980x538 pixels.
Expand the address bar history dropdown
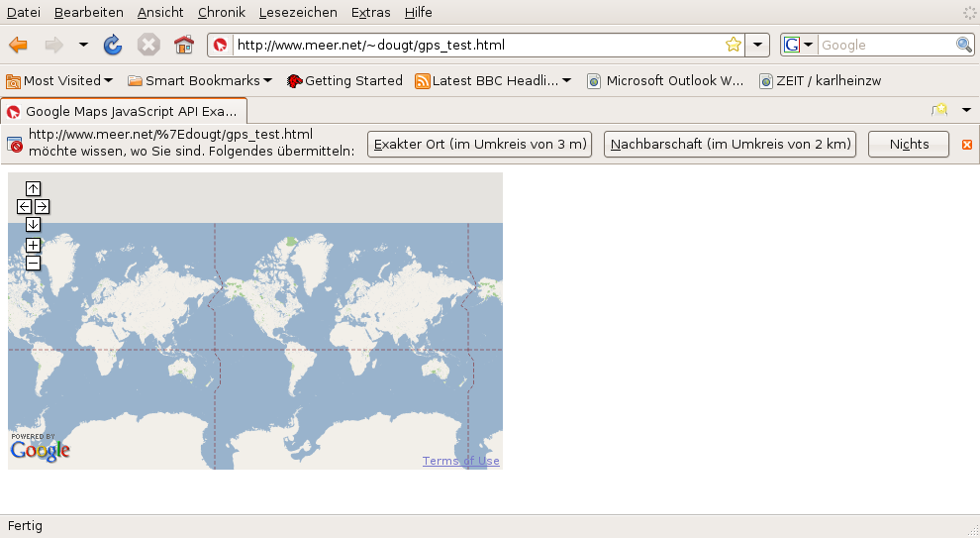757,45
